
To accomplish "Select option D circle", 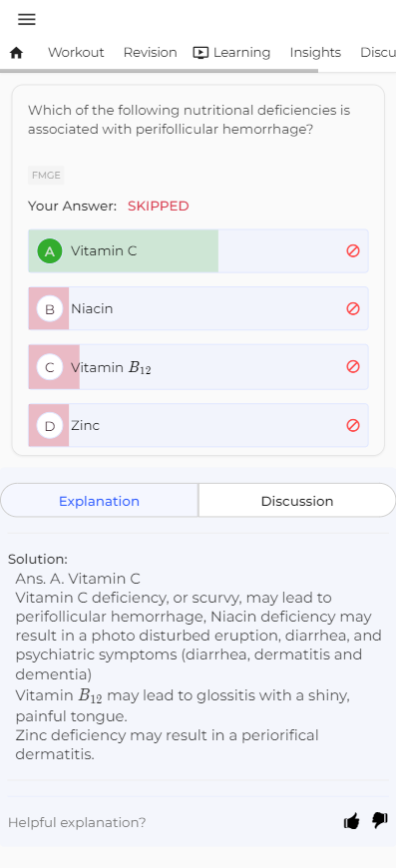I will coord(50,426).
